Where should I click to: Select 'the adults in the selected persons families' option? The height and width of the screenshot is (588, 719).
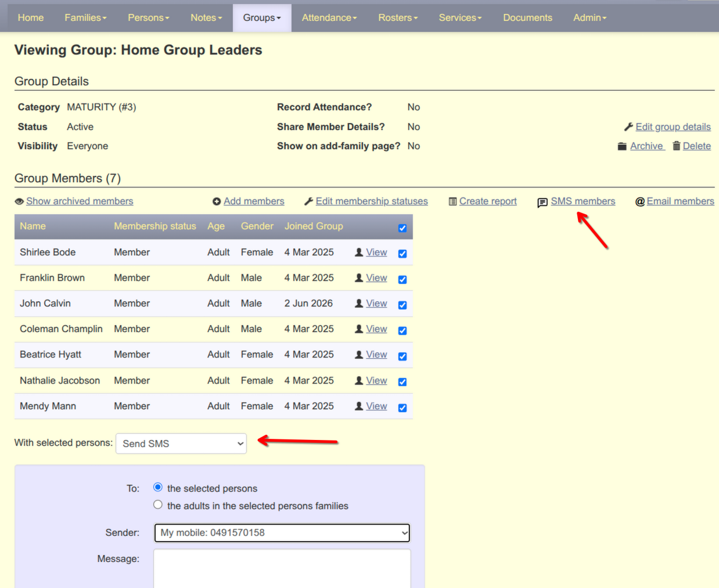tap(158, 504)
